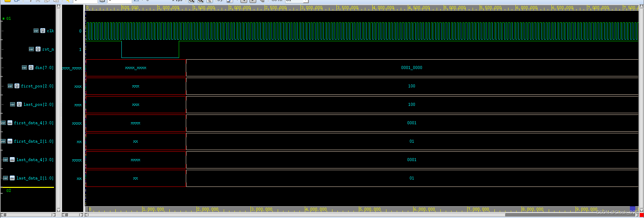644x218 pixels.
Task: Click the 'ver' badge on the din[7:0] row
Action: (24, 68)
